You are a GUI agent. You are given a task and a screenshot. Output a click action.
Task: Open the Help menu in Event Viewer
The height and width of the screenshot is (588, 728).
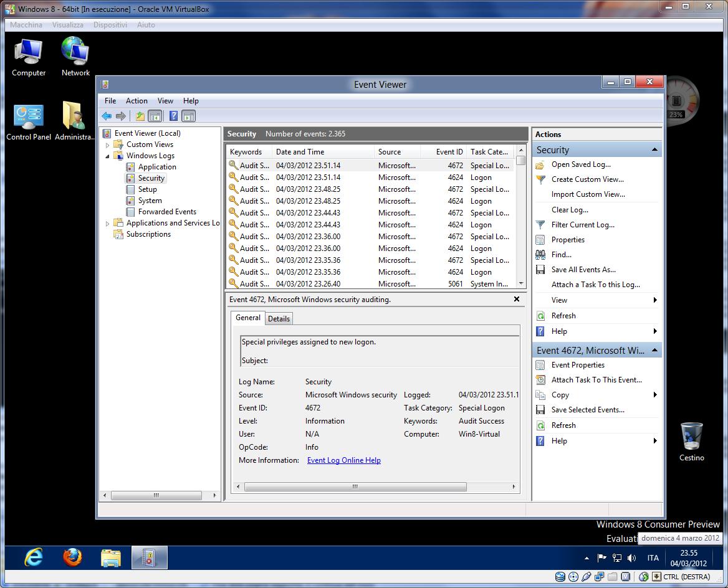click(191, 101)
